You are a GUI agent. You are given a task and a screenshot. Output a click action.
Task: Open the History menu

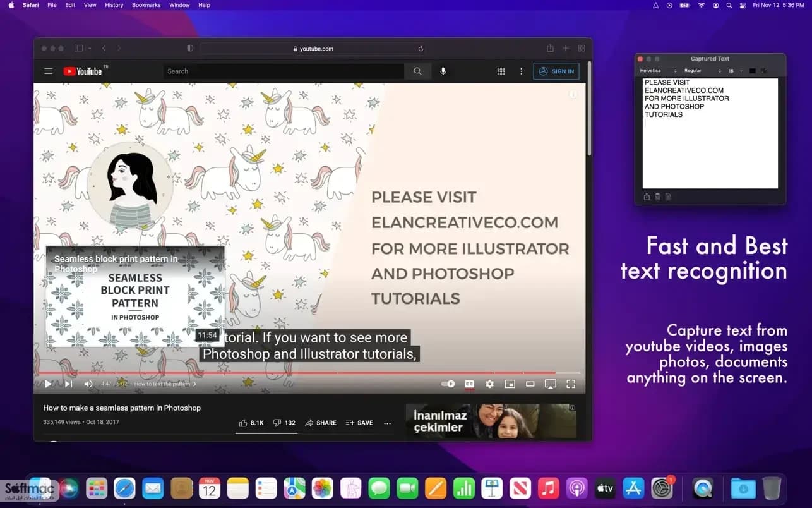[114, 5]
